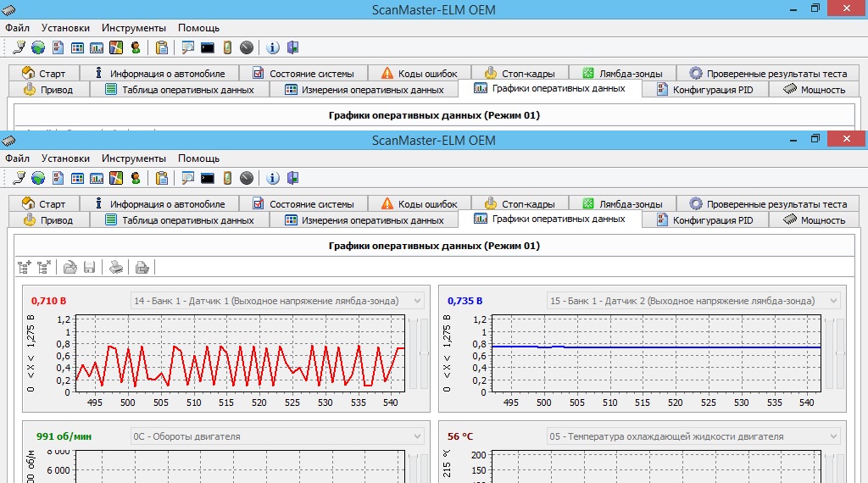Click the connect cable icon in lower window toolbar
868x483 pixels.
pos(19,178)
